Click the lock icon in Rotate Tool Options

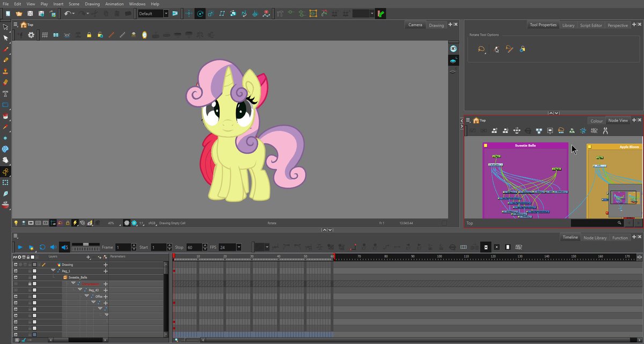click(522, 49)
